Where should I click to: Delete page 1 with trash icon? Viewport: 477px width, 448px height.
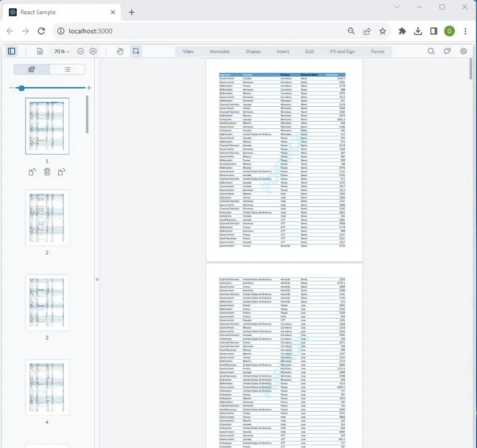(47, 172)
